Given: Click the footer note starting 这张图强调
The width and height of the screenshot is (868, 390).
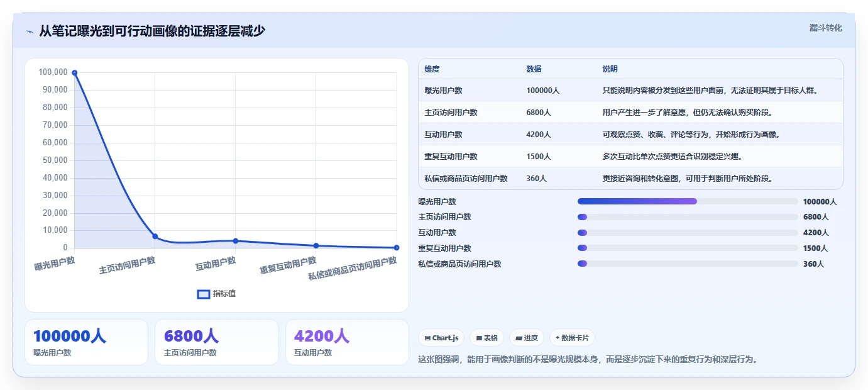Looking at the screenshot, I should coord(588,360).
